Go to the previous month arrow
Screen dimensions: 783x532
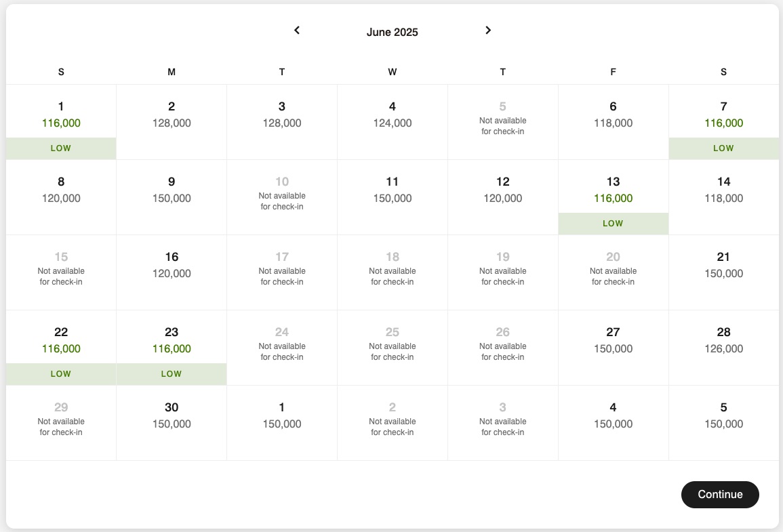coord(297,30)
